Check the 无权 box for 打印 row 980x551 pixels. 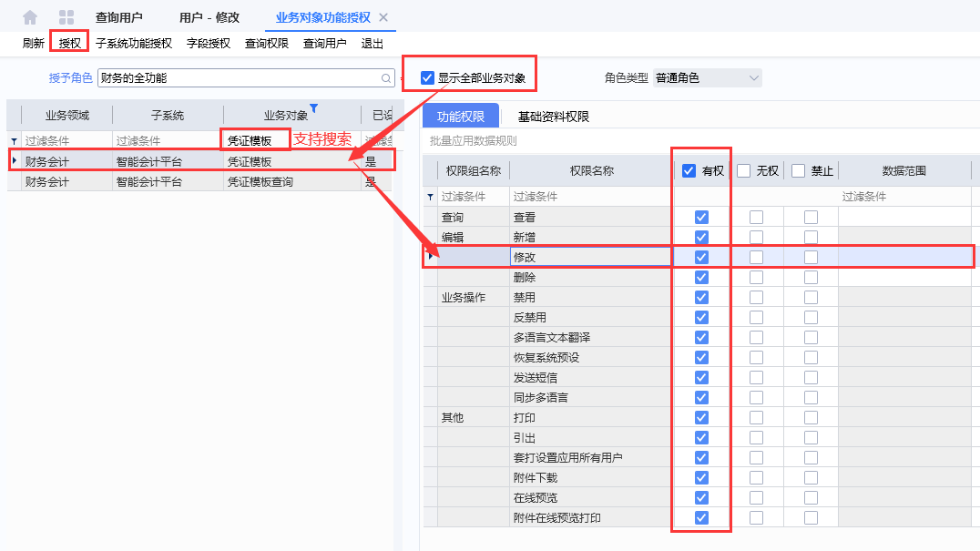(x=757, y=417)
